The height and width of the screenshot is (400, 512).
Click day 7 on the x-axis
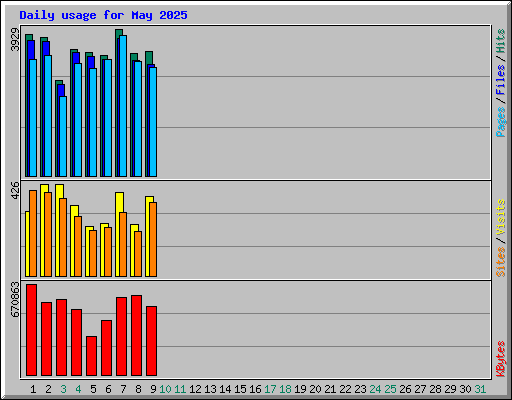pos(123,389)
